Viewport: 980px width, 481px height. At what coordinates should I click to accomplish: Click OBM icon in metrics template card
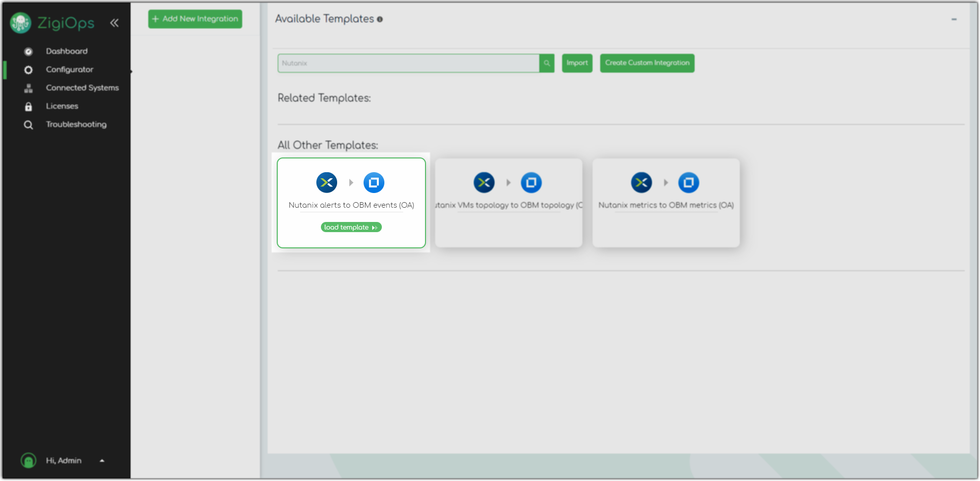click(x=689, y=182)
